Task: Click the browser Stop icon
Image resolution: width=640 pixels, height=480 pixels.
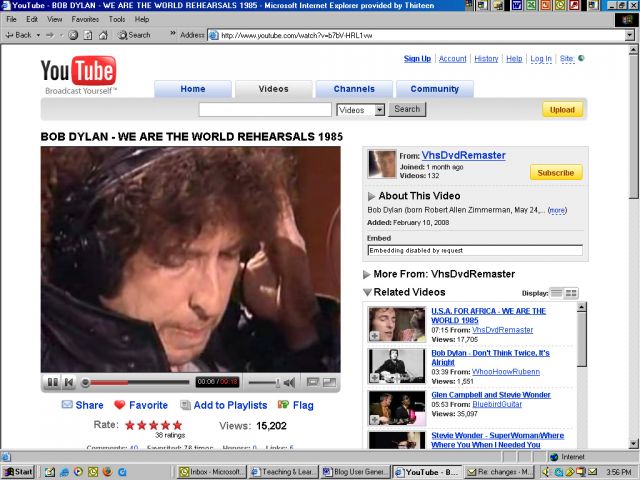Action: 73,35
